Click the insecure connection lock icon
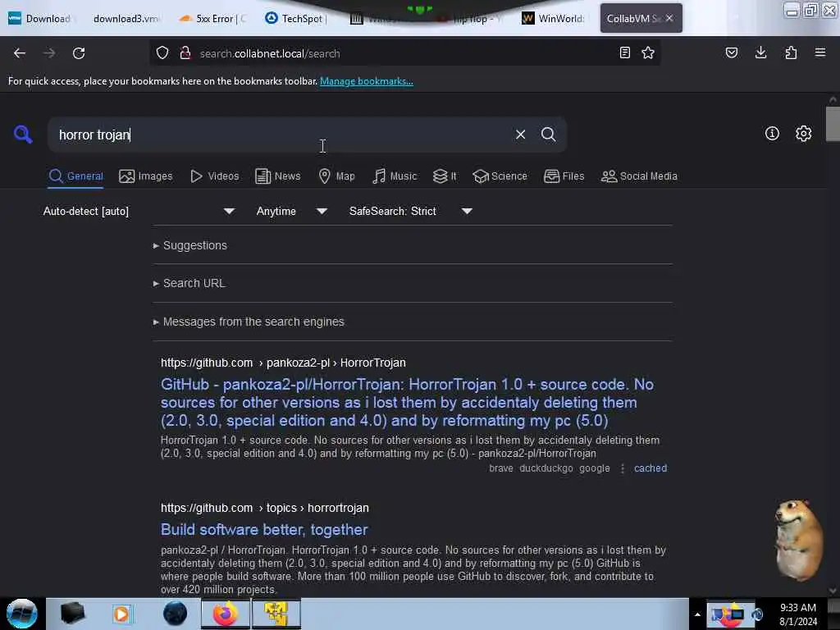Viewport: 840px width, 630px height. click(185, 53)
